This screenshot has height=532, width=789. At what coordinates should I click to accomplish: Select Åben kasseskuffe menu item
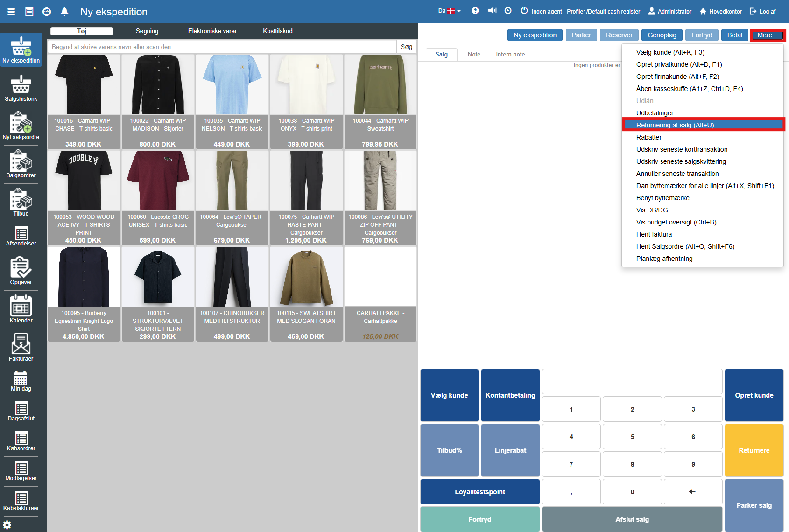tap(703, 89)
